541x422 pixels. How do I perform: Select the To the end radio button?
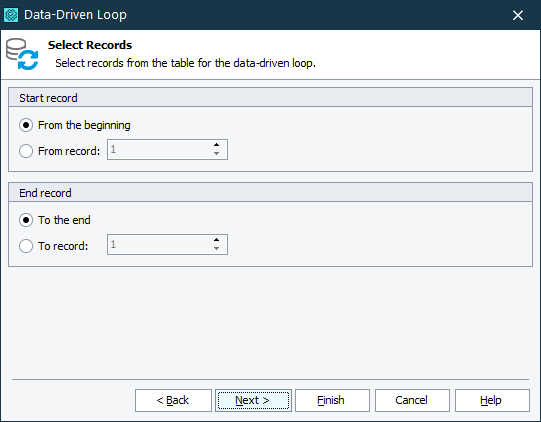pos(26,220)
